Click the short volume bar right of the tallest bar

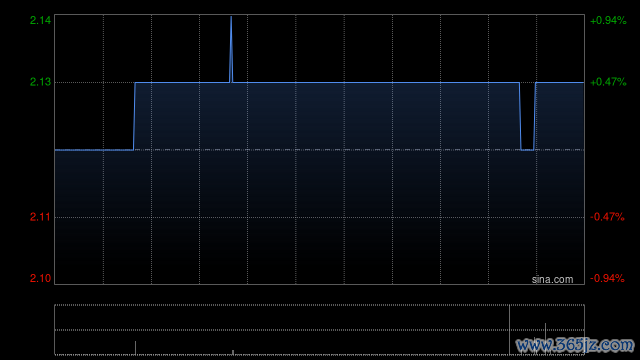pyautogui.click(x=545, y=338)
